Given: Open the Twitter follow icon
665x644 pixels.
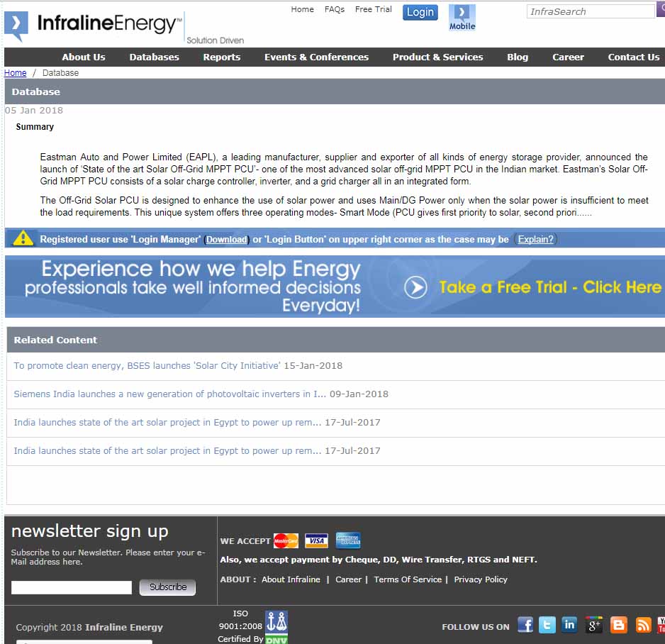Looking at the screenshot, I should click(547, 625).
